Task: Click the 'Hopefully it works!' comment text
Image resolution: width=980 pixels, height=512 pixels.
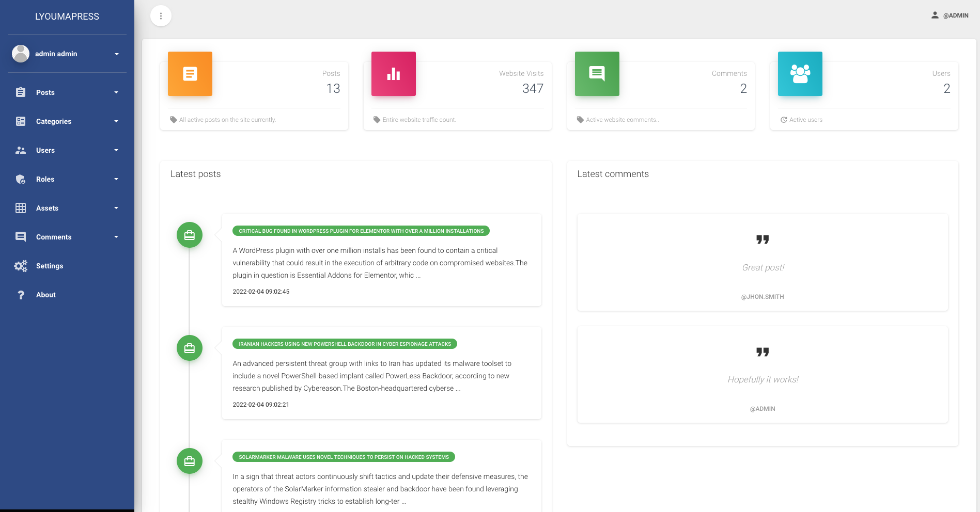Action: (x=763, y=379)
